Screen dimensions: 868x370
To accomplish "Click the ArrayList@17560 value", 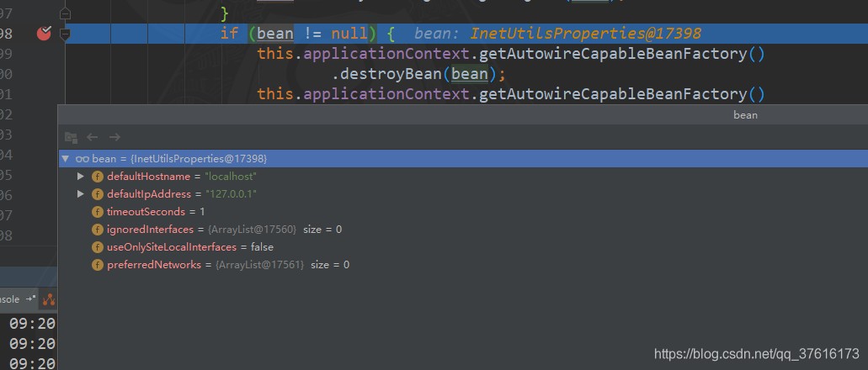I will click(252, 230).
